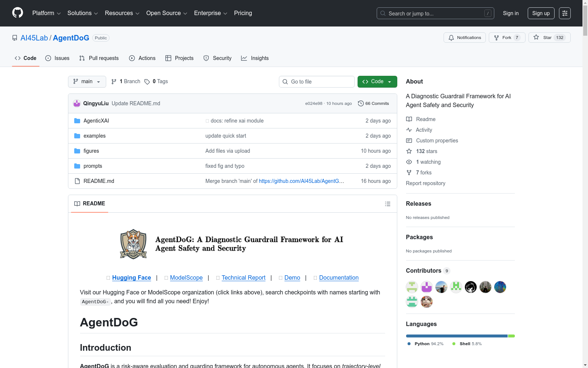Open the ModelScope link
Image resolution: width=588 pixels, height=368 pixels.
pyautogui.click(x=186, y=278)
